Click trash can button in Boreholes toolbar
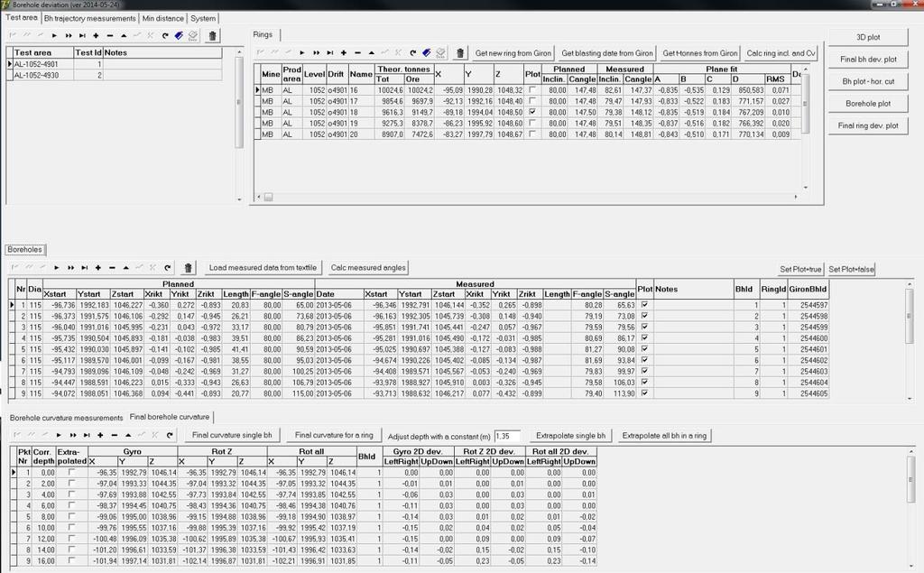 tap(188, 268)
